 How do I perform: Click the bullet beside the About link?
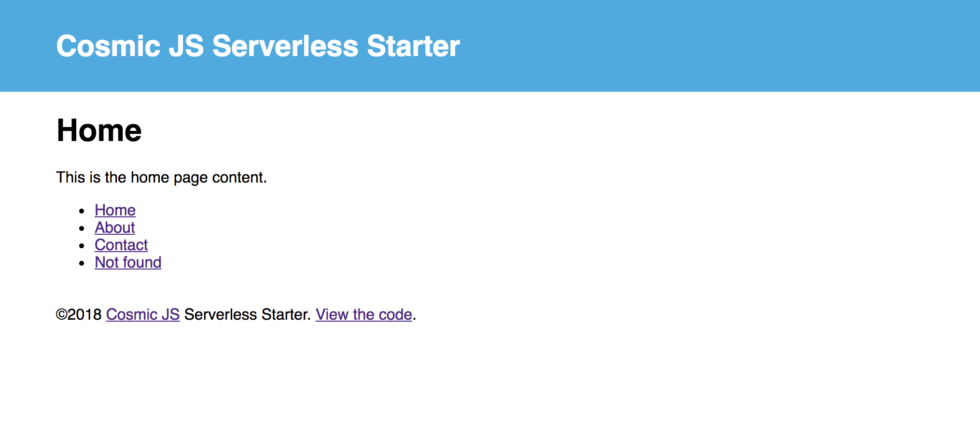[x=82, y=228]
